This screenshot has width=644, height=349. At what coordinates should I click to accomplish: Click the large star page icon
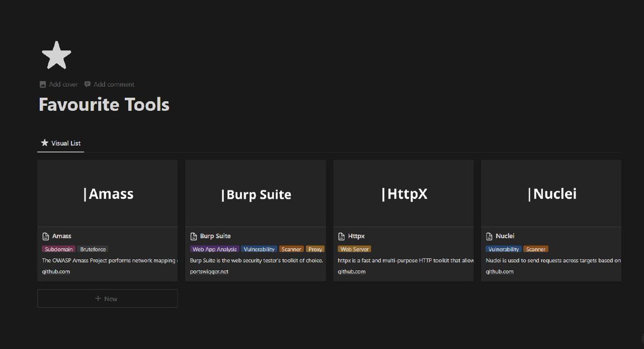point(56,55)
